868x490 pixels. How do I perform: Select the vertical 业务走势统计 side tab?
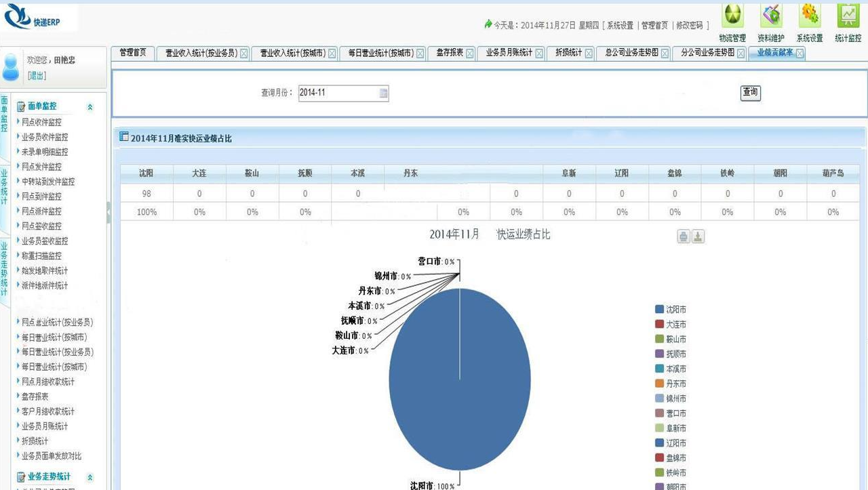tap(4, 269)
